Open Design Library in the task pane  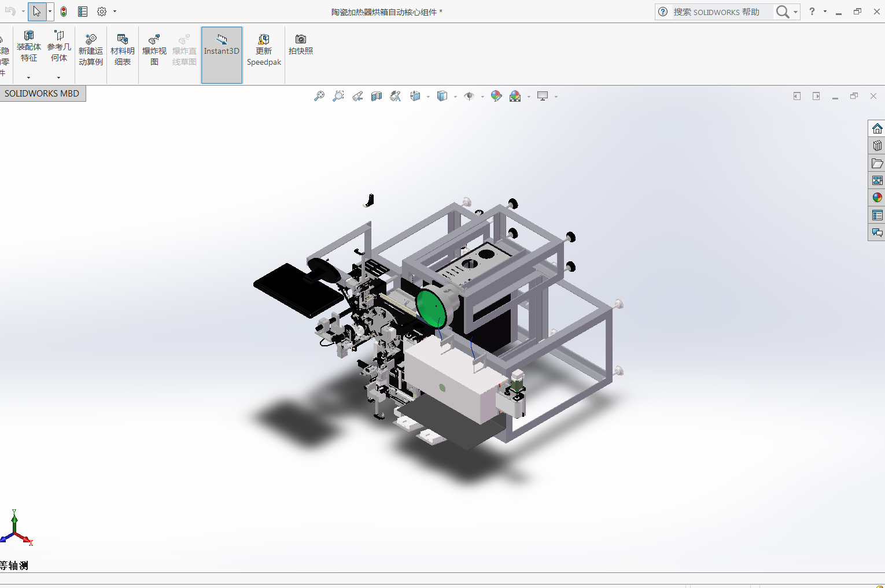tap(877, 146)
